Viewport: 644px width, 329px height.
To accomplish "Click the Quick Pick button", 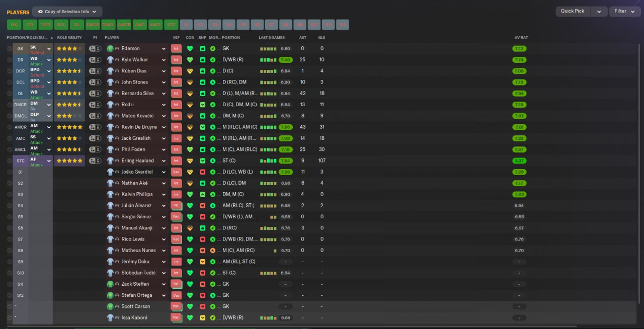I will tap(573, 12).
